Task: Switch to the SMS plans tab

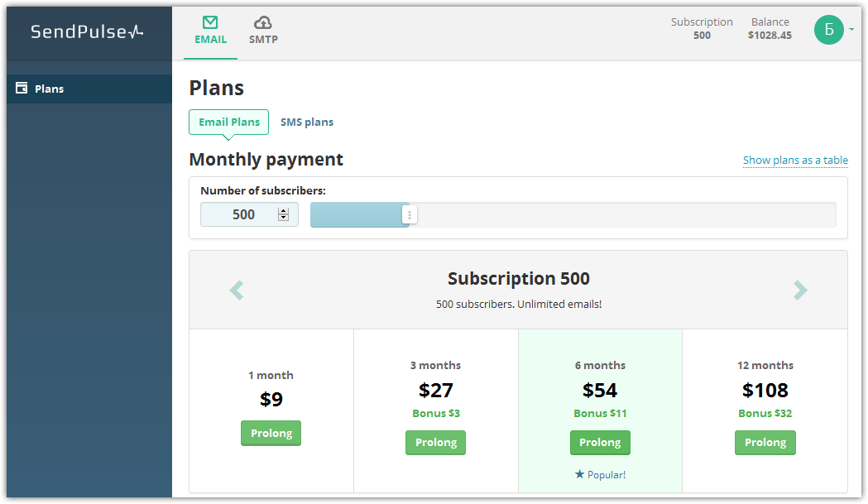Action: click(307, 122)
